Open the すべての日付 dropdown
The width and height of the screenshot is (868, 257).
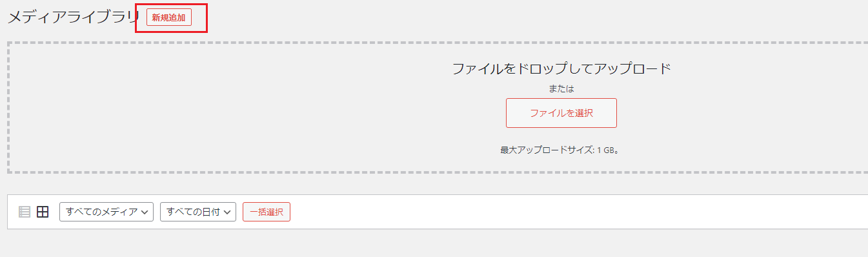tap(198, 212)
